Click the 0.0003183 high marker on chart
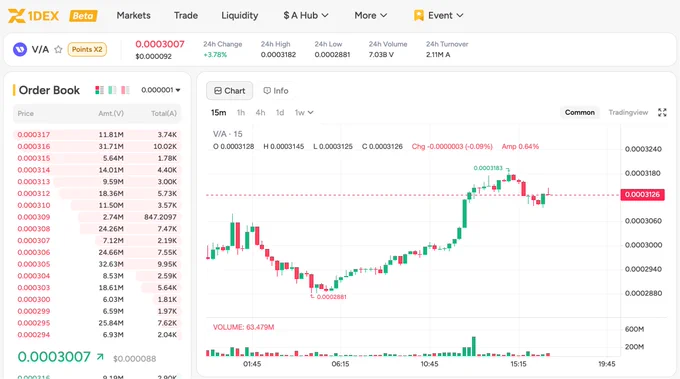Screen dimensions: 680x379 pyautogui.click(x=488, y=168)
